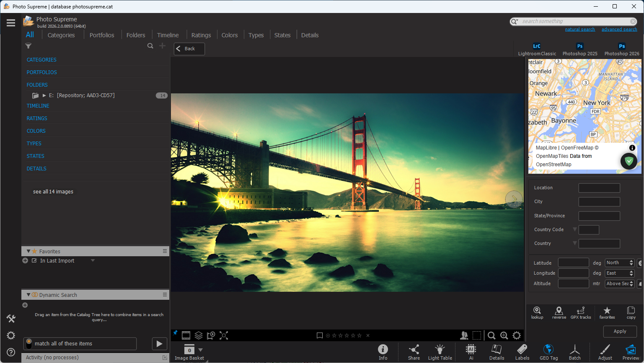This screenshot has height=363, width=644.
Task: Toggle the match all of these items switch
Action: pos(28,344)
